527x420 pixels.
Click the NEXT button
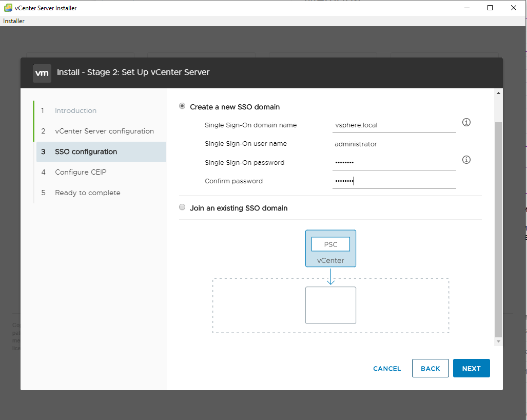pyautogui.click(x=471, y=368)
